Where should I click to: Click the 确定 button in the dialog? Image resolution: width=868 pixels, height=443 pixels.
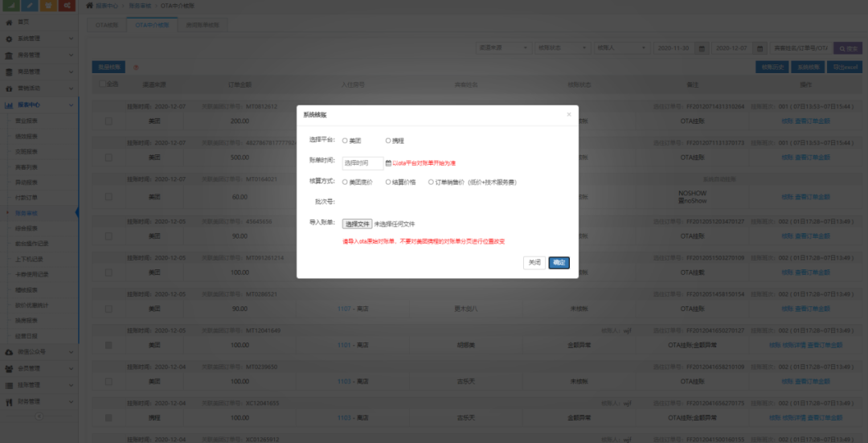pyautogui.click(x=559, y=262)
